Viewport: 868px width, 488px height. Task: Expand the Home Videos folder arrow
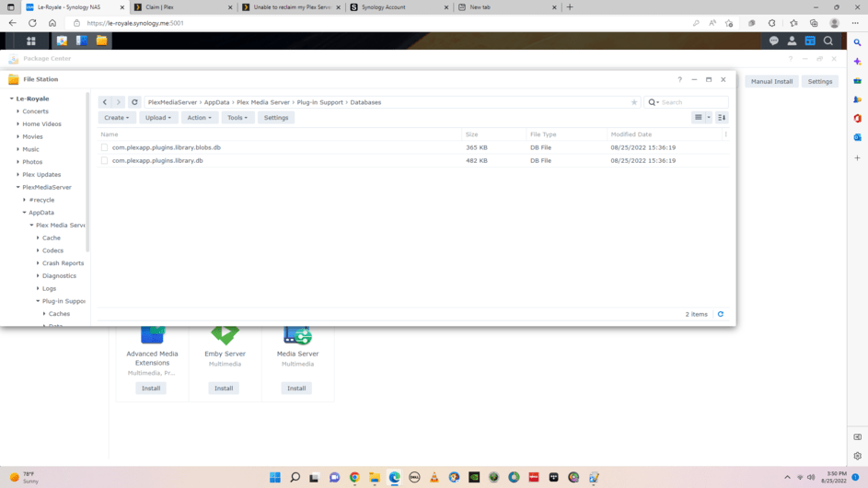click(18, 124)
